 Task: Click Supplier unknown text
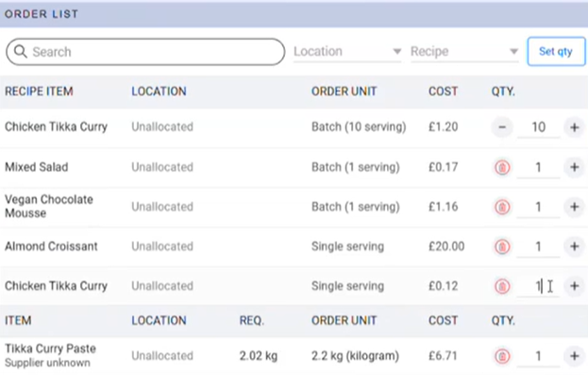[47, 363]
